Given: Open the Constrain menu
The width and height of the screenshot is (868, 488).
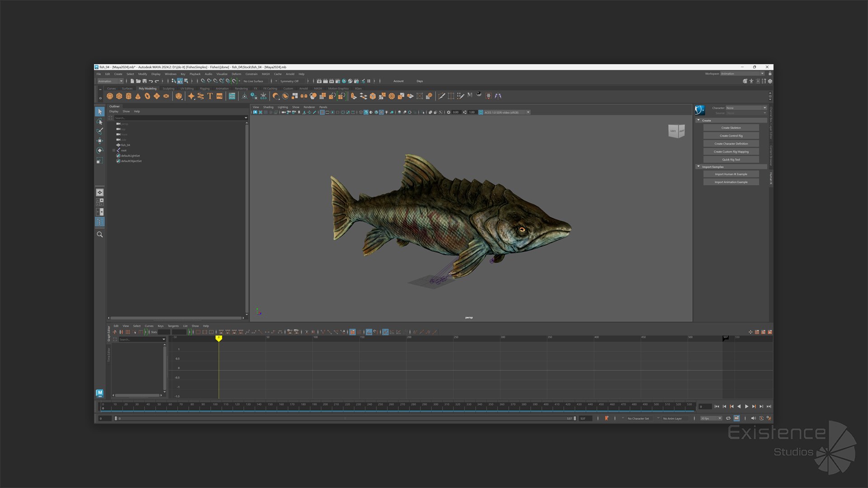Looking at the screenshot, I should tap(251, 74).
